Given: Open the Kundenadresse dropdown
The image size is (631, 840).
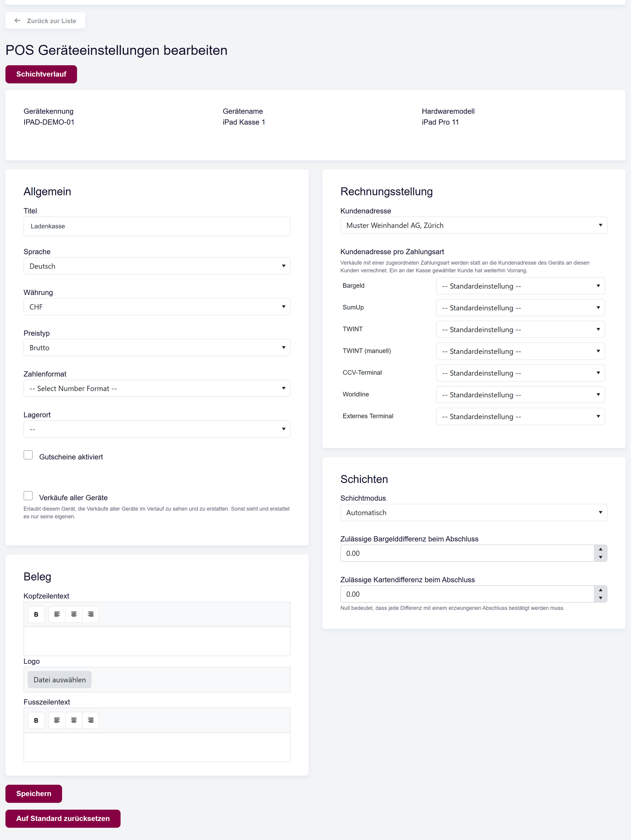Looking at the screenshot, I should (473, 225).
